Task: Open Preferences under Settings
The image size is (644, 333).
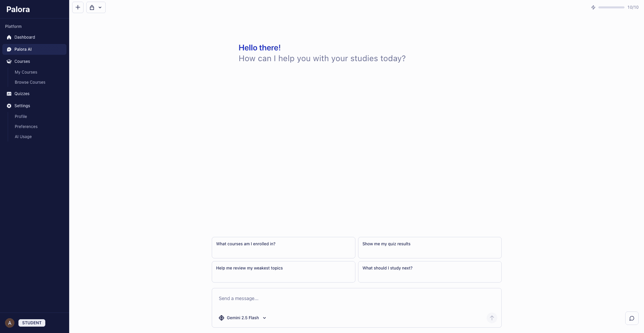Action: pos(26,127)
